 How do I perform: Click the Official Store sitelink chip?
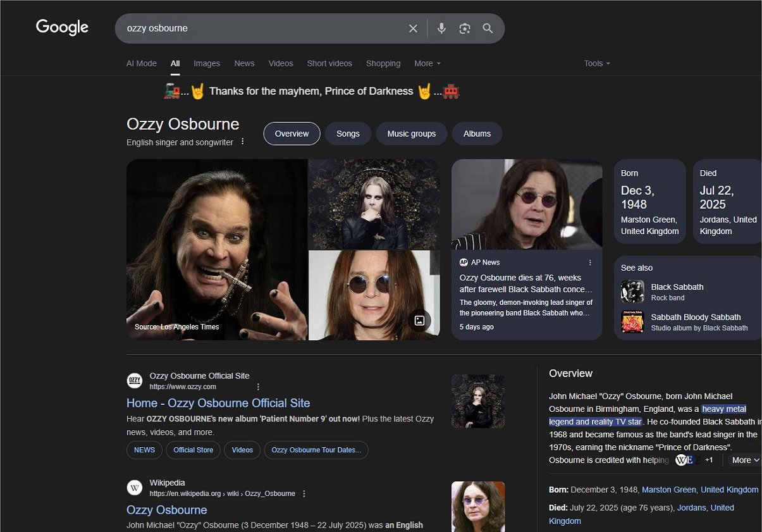(x=194, y=450)
